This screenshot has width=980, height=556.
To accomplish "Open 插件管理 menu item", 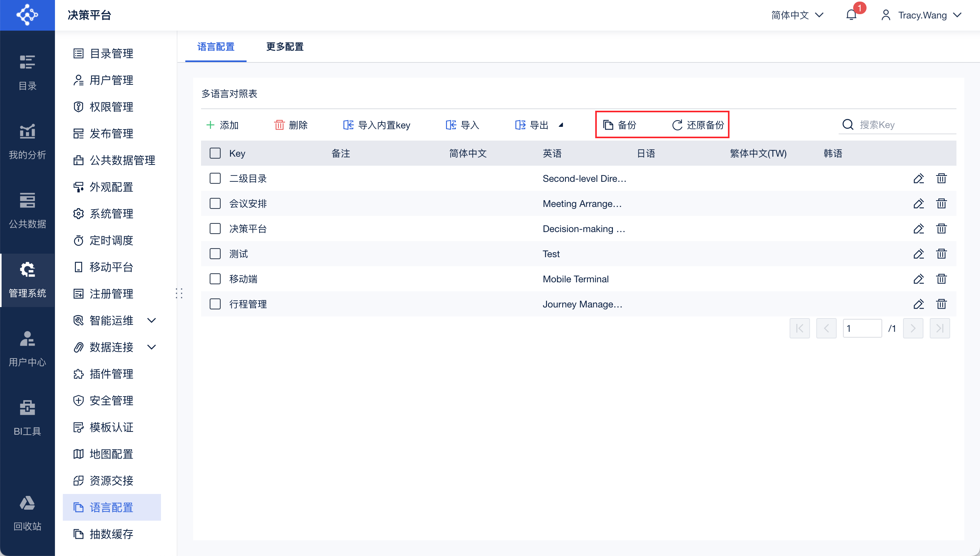I will pos(112,374).
